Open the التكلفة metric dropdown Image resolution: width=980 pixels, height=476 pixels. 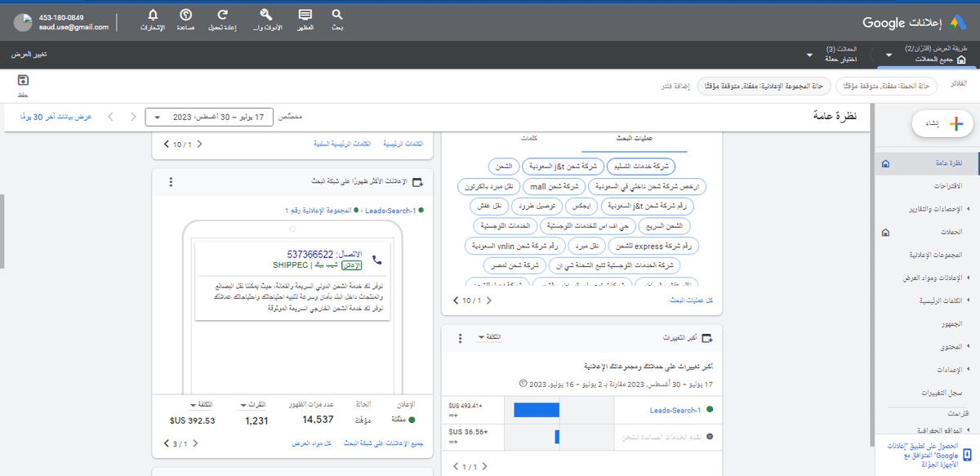488,337
